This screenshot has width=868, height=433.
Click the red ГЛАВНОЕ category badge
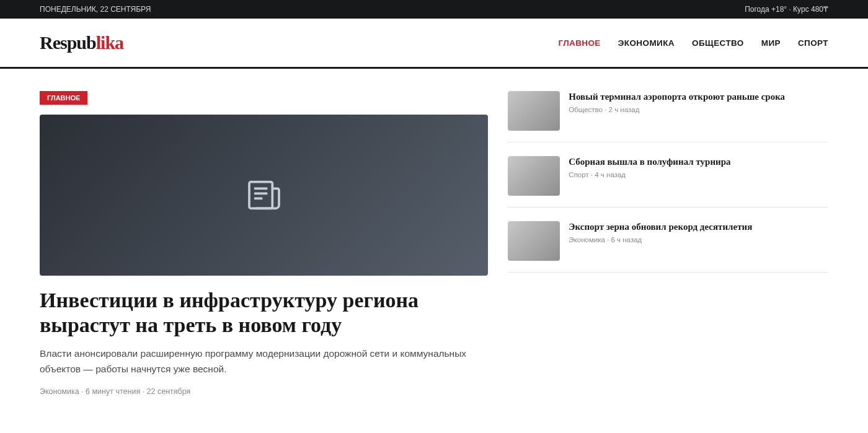point(63,98)
